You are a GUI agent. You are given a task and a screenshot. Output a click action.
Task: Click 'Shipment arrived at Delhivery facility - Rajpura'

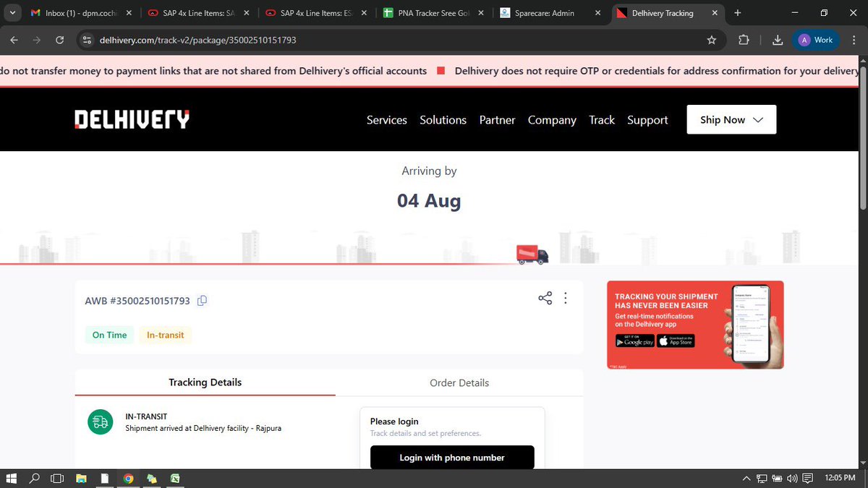(203, 428)
